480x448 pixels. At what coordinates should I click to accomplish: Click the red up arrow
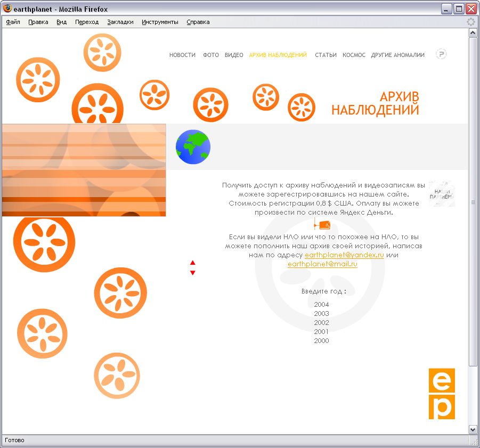(192, 263)
